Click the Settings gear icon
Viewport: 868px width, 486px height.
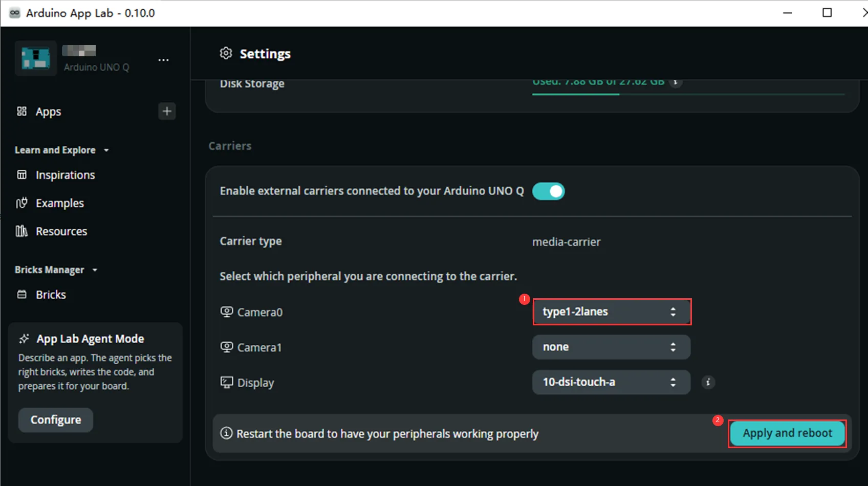(x=226, y=53)
